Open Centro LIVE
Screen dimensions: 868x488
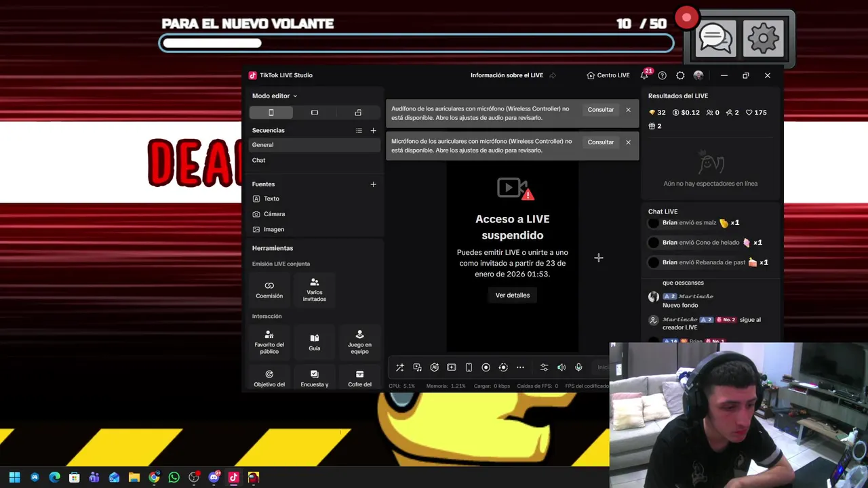pyautogui.click(x=608, y=75)
